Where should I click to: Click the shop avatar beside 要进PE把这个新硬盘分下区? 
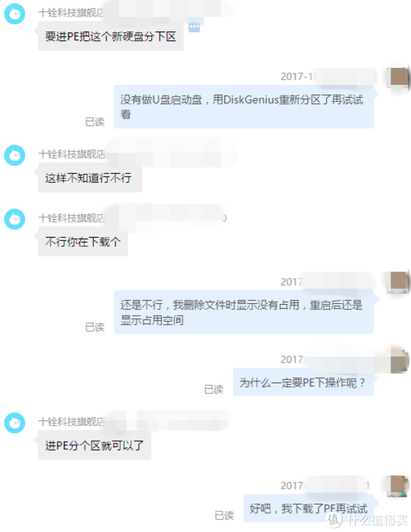[x=14, y=14]
